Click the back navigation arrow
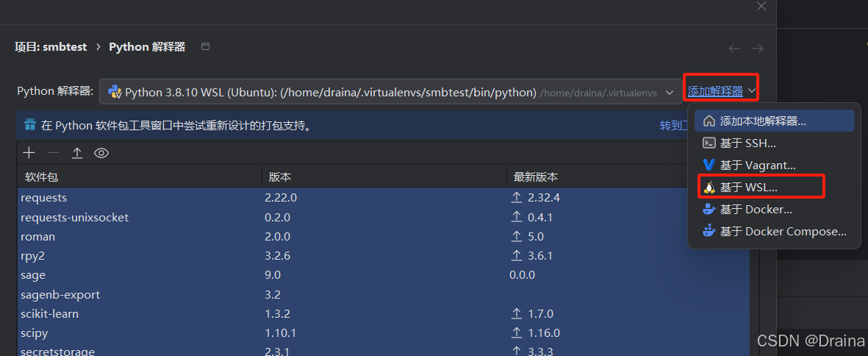The height and width of the screenshot is (356, 868). [734, 49]
